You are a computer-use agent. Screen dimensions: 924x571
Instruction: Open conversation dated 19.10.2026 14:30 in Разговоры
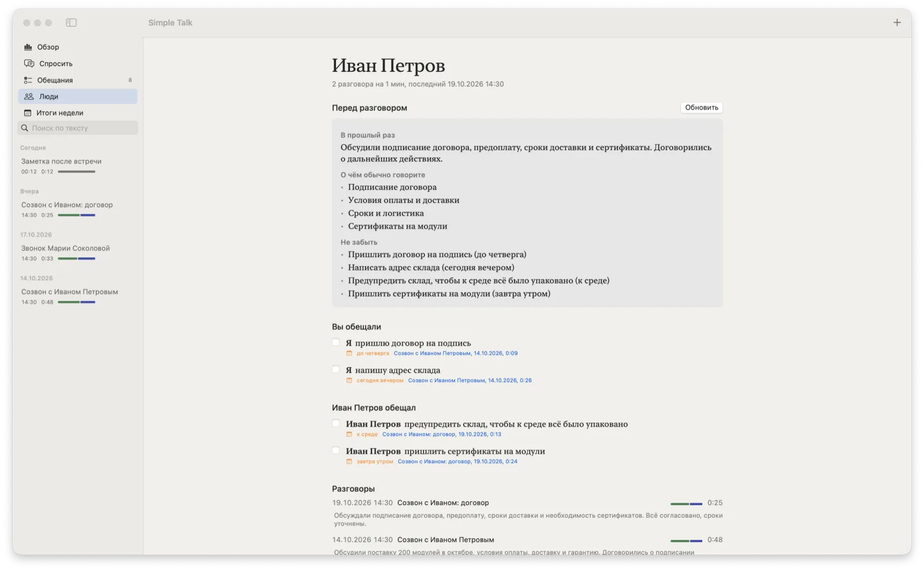[x=527, y=513]
